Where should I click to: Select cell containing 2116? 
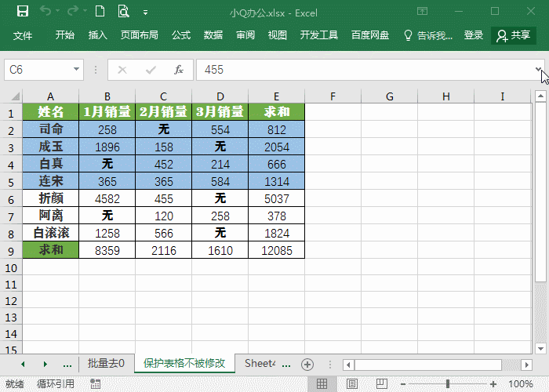(163, 250)
